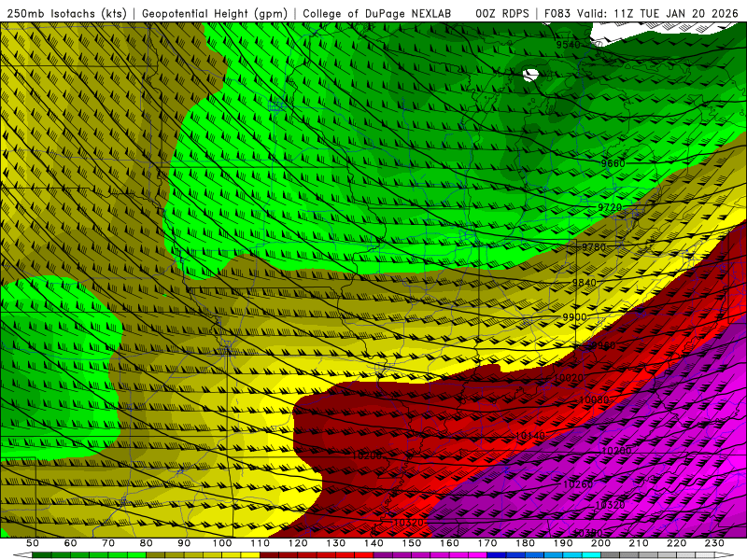Pick the magenta swatch just before 170
This screenshot has width=747, height=560.
[478, 555]
